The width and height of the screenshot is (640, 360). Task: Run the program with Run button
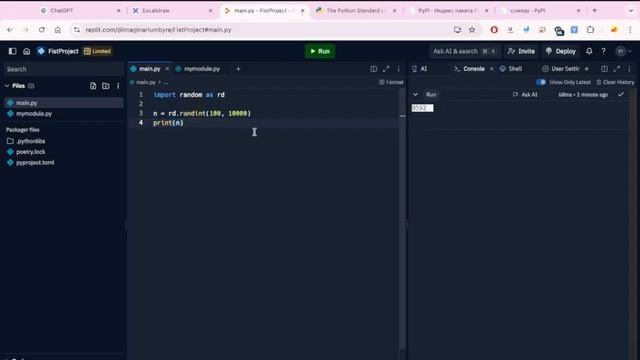[320, 51]
